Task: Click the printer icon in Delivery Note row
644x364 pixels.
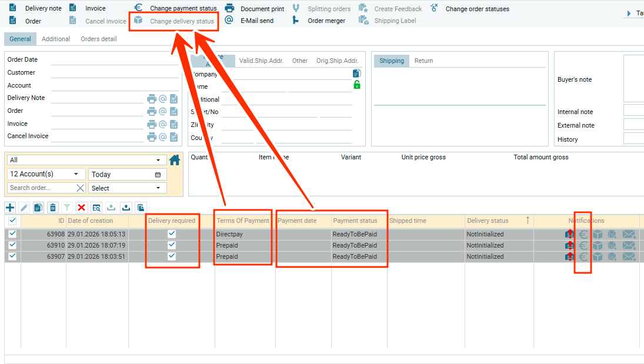Action: click(152, 99)
